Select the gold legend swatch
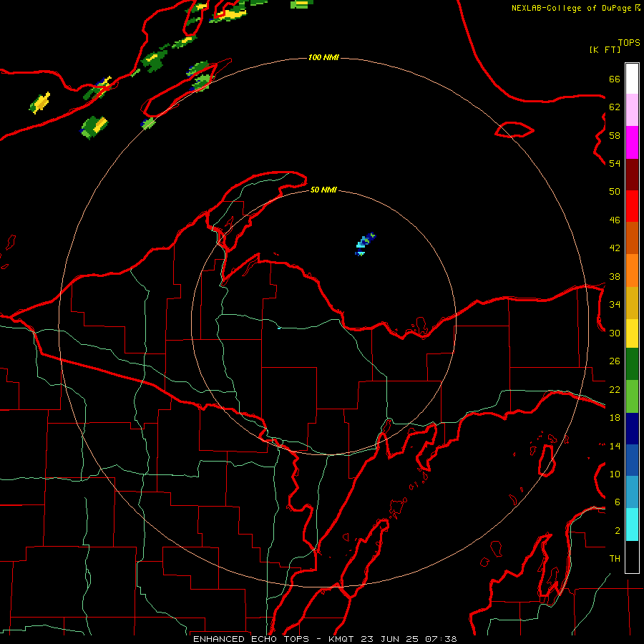This screenshot has height=644, width=644. click(x=632, y=303)
